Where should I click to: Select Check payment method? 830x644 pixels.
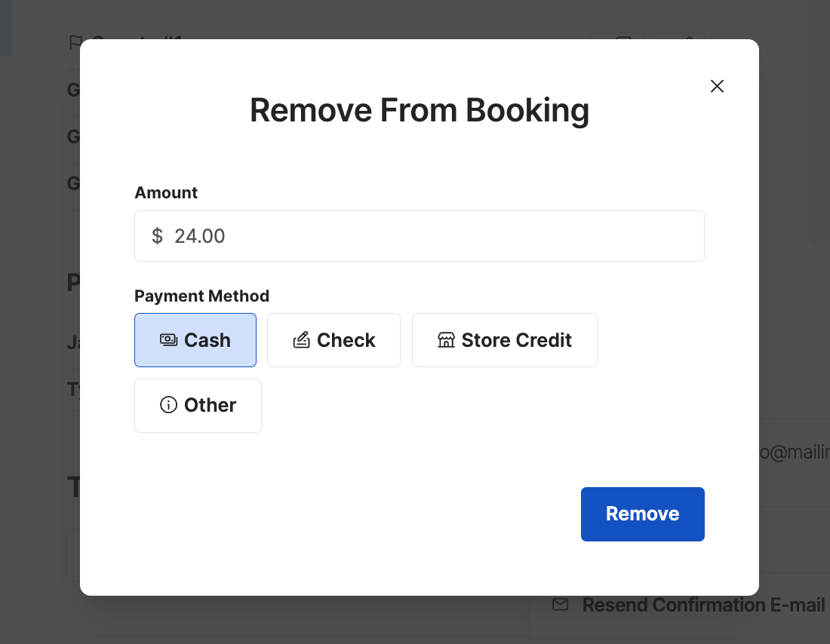pyautogui.click(x=334, y=340)
